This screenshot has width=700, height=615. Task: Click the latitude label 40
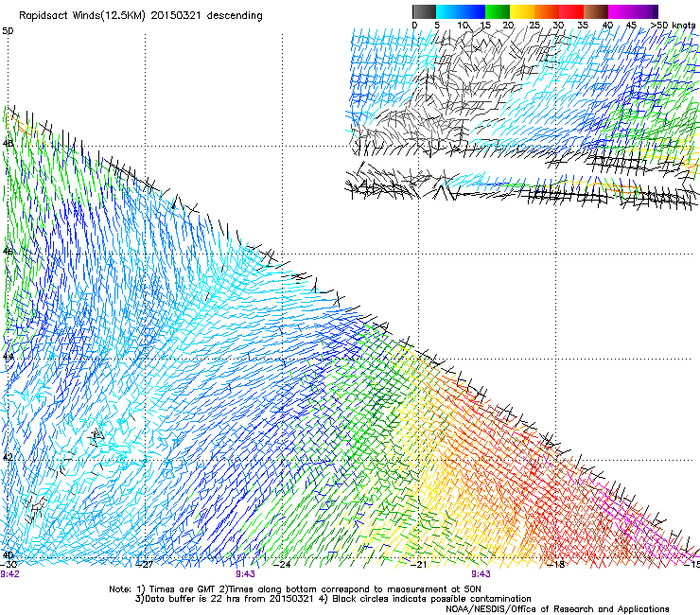[x=8, y=555]
